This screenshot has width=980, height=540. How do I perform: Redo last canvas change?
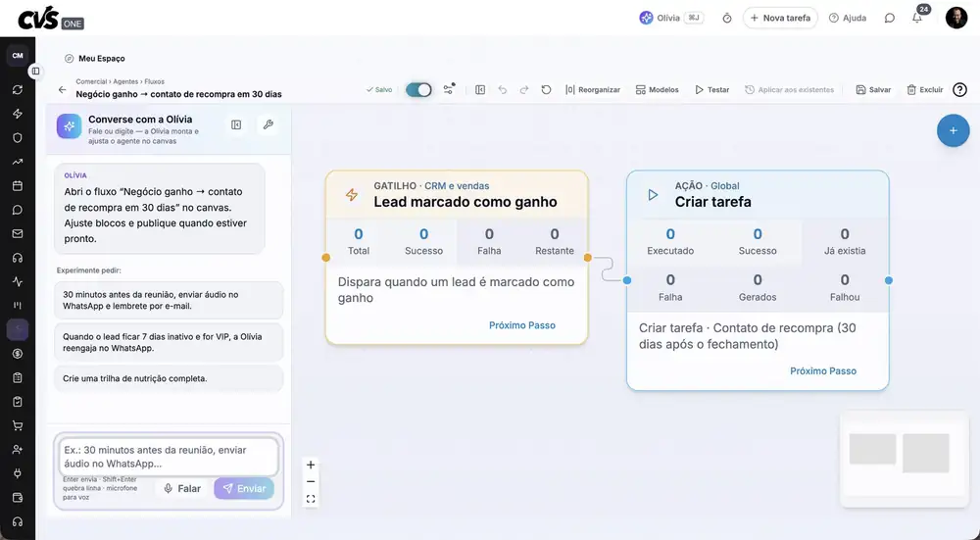click(x=524, y=90)
